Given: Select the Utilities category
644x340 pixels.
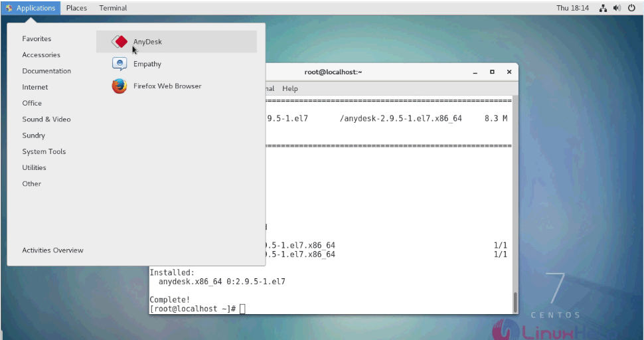Looking at the screenshot, I should [34, 167].
